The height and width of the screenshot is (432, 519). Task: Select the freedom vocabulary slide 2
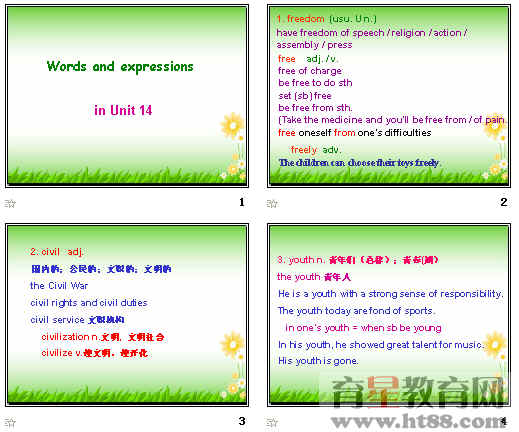(x=389, y=96)
